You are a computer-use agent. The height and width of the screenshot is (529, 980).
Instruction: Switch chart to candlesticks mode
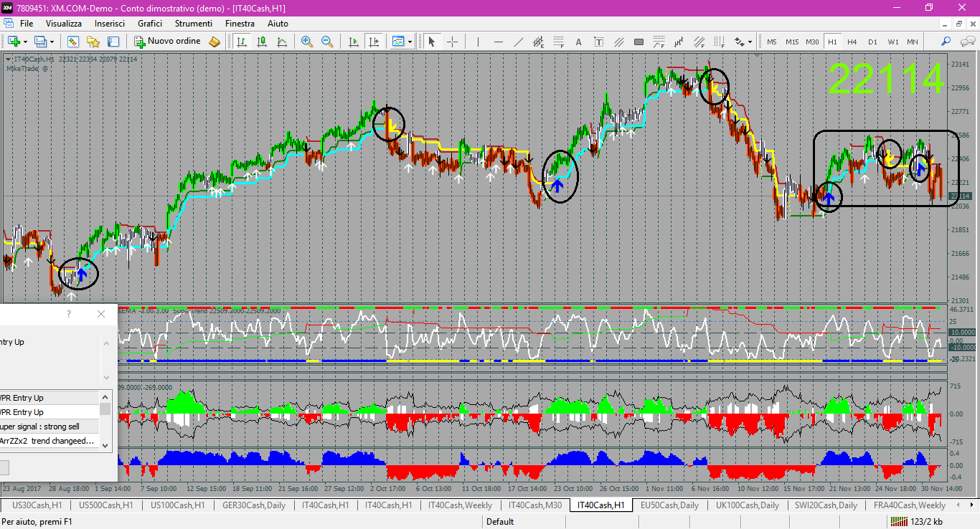click(262, 42)
